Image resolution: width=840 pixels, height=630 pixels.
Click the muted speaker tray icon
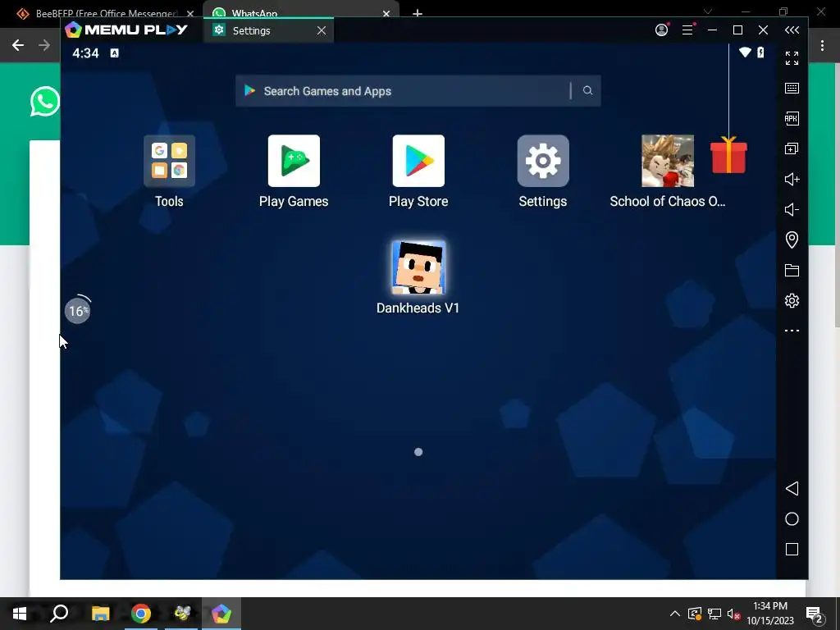pos(733,614)
